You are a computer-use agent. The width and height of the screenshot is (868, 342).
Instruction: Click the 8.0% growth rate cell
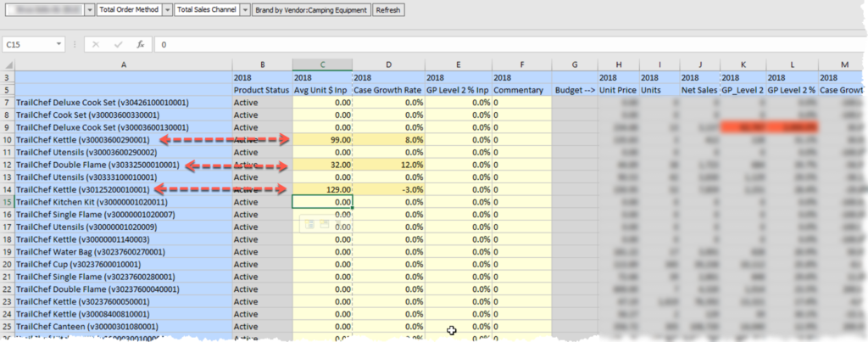pos(388,140)
